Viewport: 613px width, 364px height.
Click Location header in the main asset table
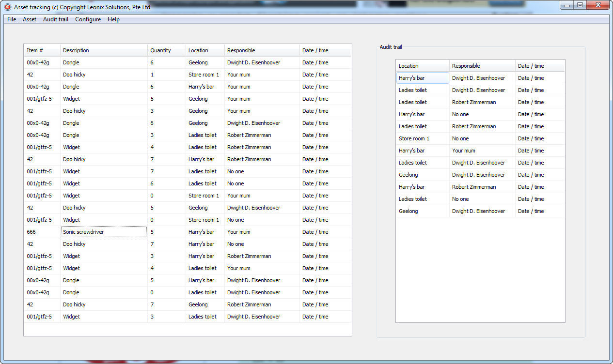204,50
